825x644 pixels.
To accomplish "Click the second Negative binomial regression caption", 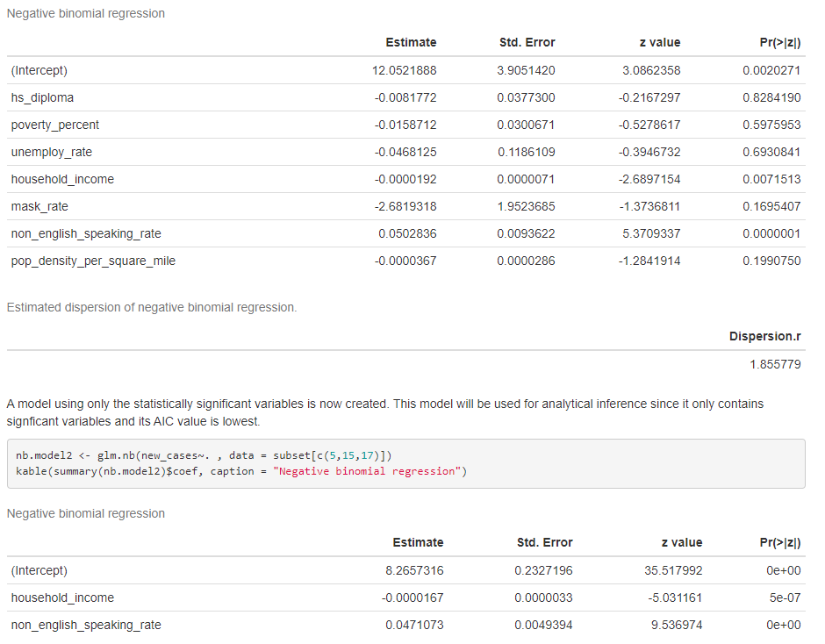I will click(x=85, y=513).
